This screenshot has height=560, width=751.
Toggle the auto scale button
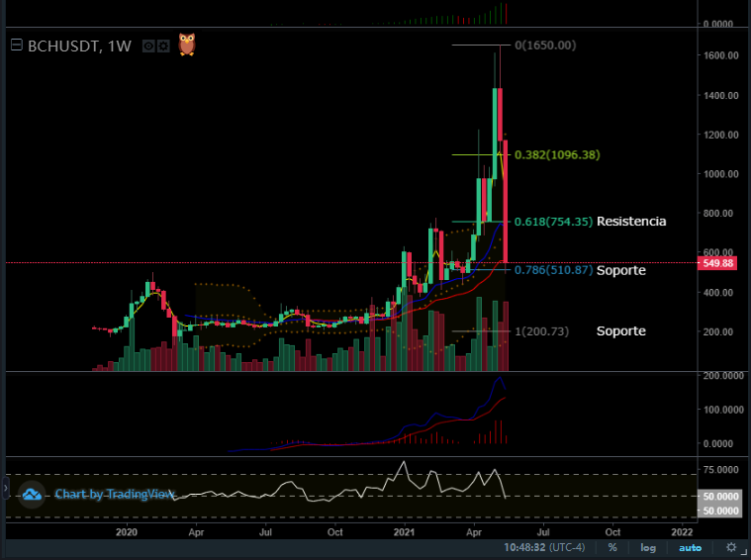[x=690, y=547]
